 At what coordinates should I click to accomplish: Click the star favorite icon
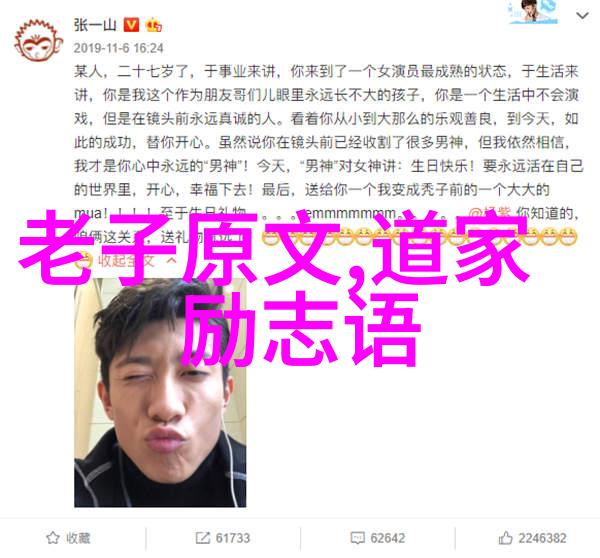[53, 538]
